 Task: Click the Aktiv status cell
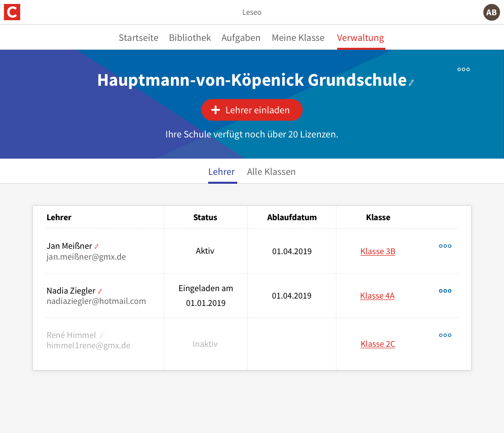click(205, 251)
